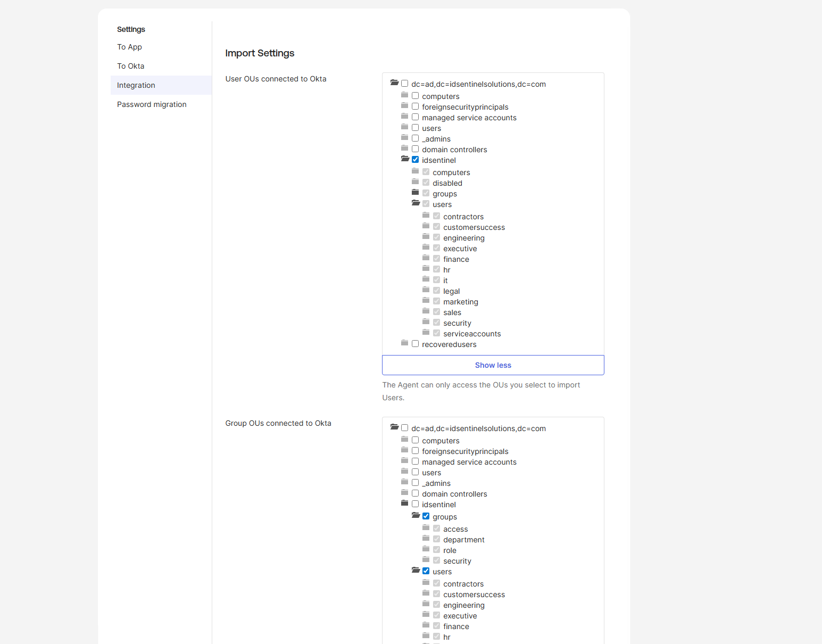Uncheck users checkbox under idsentinel in Group OUs
The image size is (822, 644).
pyautogui.click(x=426, y=571)
